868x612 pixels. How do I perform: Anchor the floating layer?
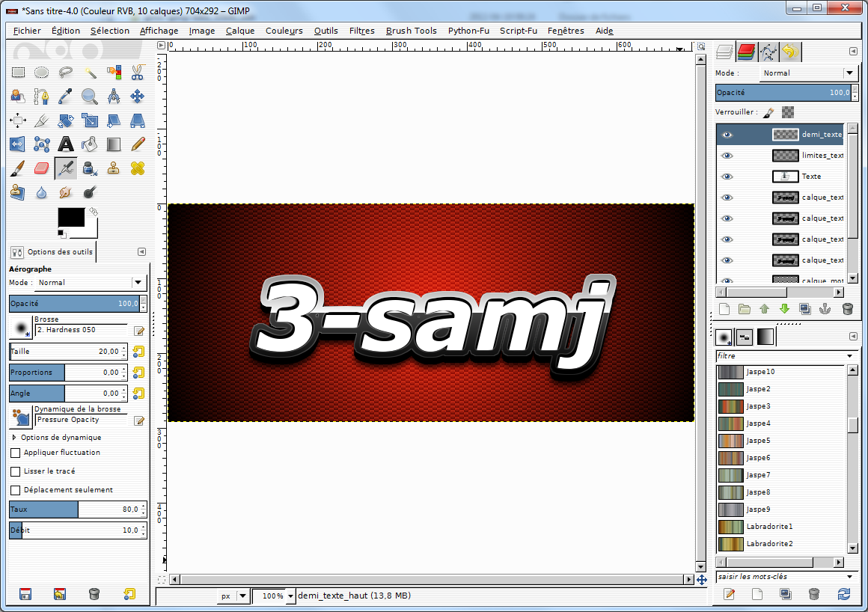click(x=825, y=309)
